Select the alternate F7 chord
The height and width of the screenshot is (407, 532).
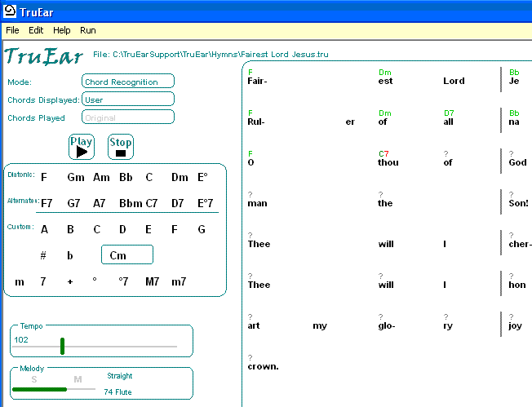(47, 203)
